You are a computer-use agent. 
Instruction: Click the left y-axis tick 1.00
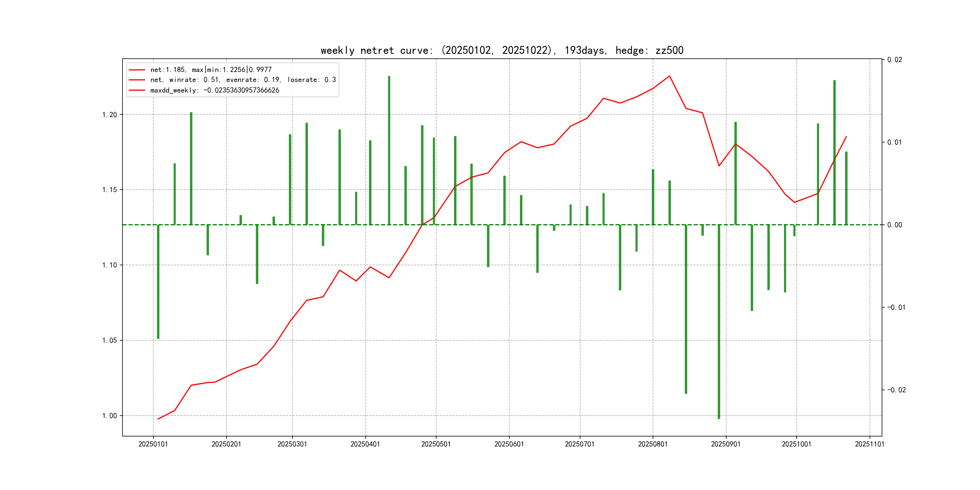[x=109, y=415]
